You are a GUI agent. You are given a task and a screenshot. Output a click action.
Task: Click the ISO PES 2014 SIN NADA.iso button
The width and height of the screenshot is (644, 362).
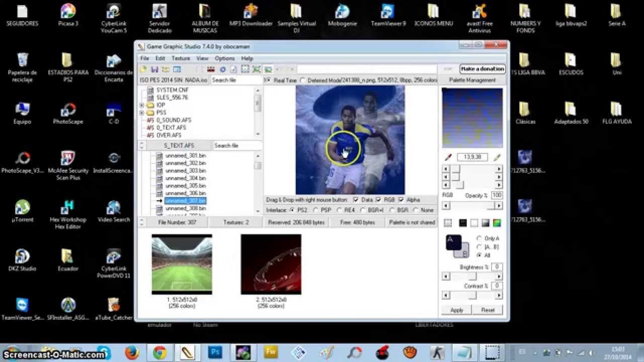point(174,80)
